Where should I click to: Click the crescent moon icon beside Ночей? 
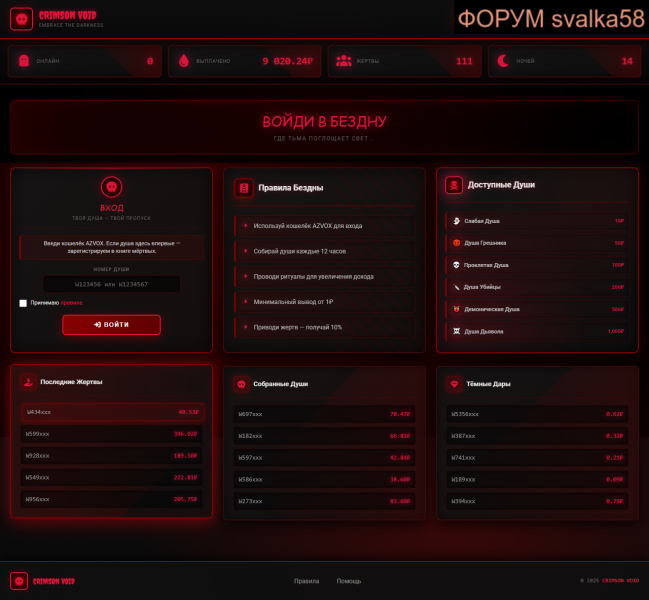tap(503, 61)
